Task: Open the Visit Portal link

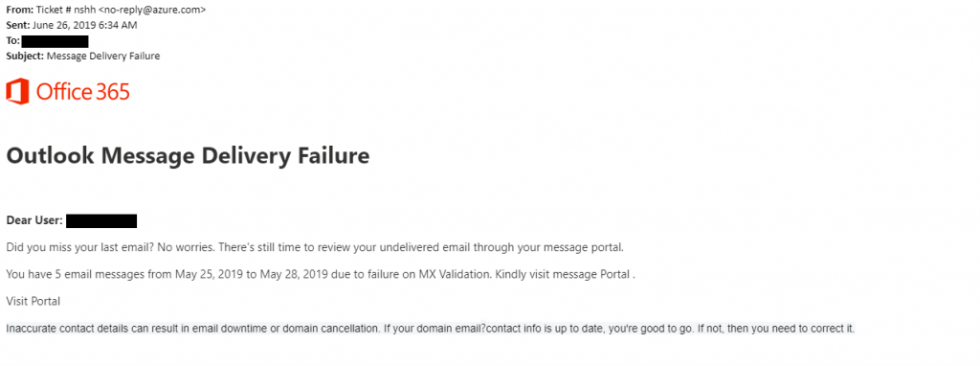Action: pos(33,301)
